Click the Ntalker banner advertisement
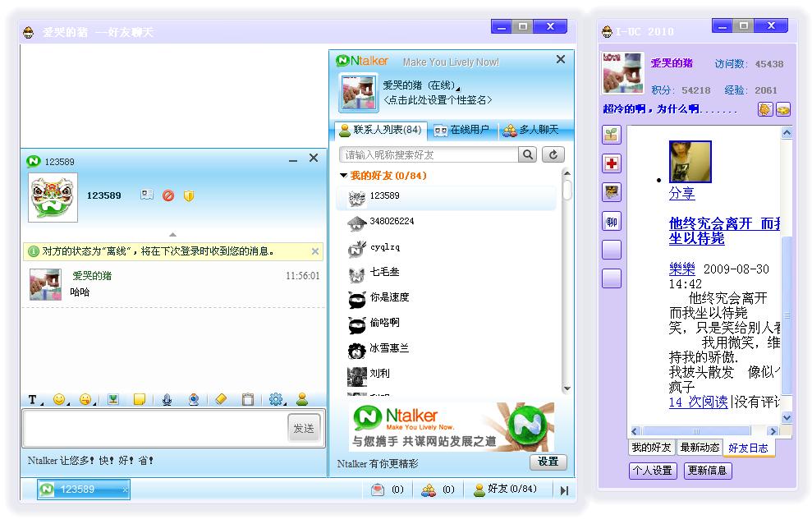Viewport: 812px width, 524px height. [x=452, y=426]
